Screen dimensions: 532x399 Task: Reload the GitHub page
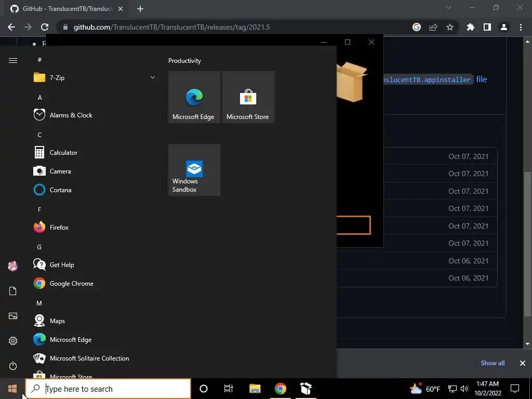coord(45,27)
